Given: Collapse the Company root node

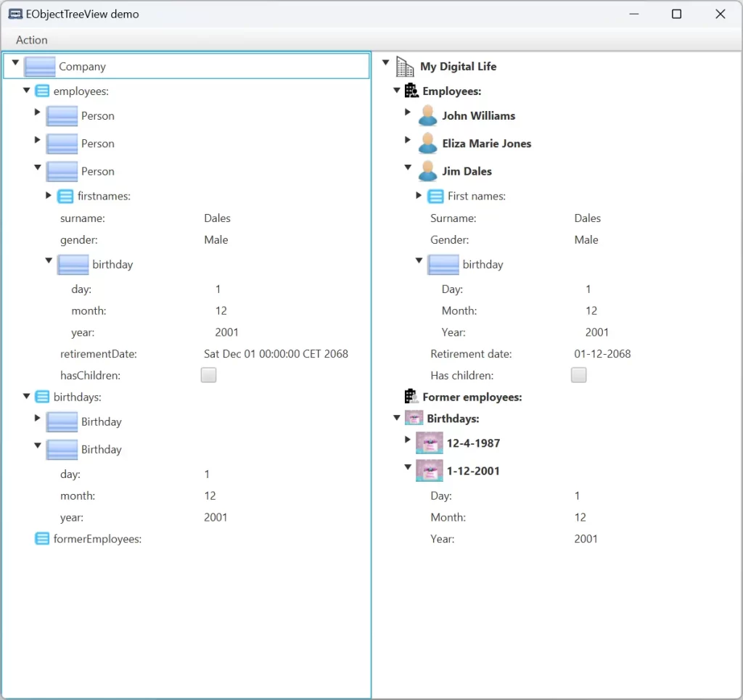Looking at the screenshot, I should [x=15, y=62].
